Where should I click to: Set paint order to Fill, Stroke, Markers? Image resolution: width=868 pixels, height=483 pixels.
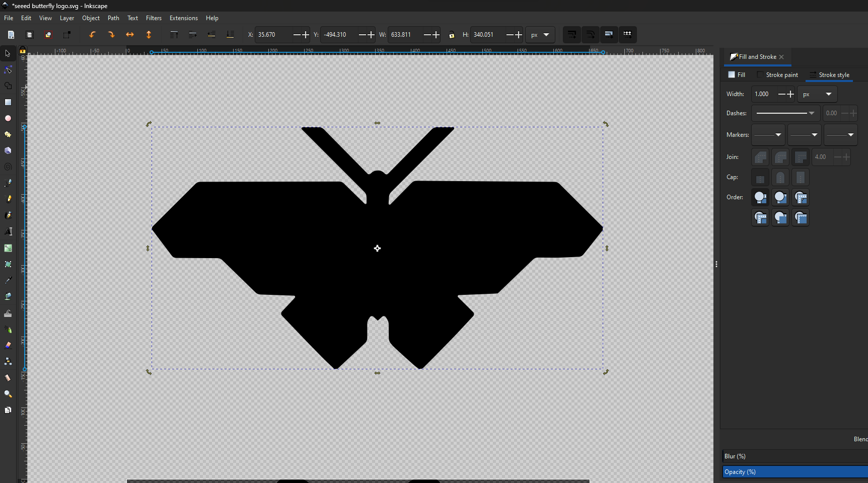point(760,197)
